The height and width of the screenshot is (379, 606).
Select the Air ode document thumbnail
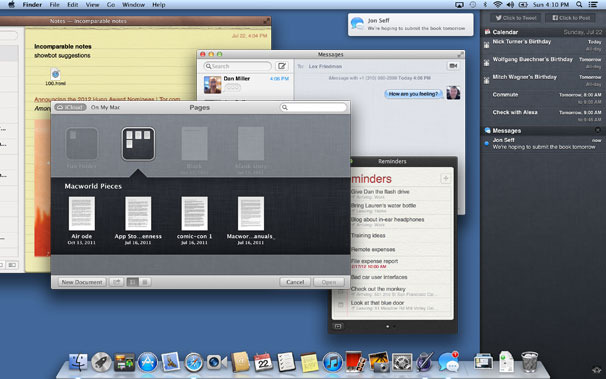pos(82,213)
